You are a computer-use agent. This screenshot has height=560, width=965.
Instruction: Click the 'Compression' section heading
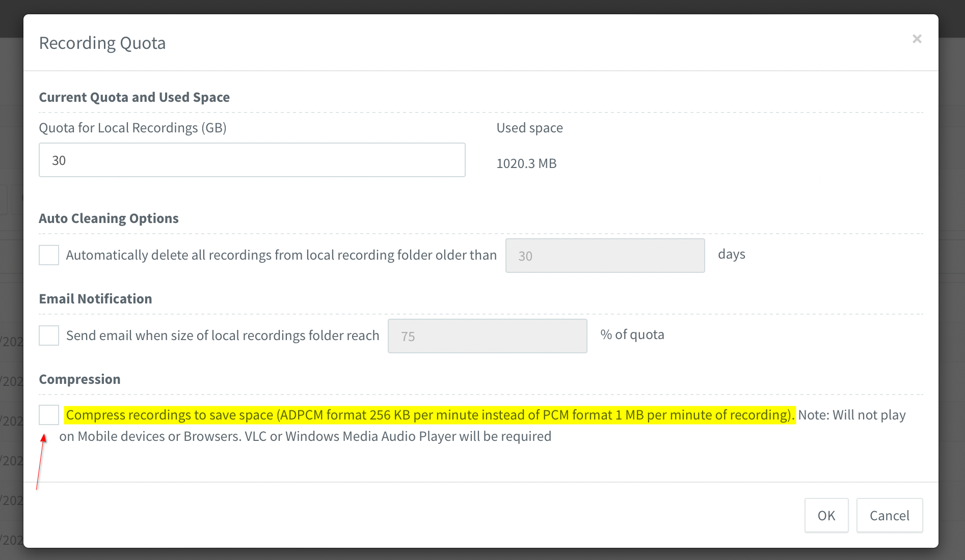pyautogui.click(x=79, y=379)
